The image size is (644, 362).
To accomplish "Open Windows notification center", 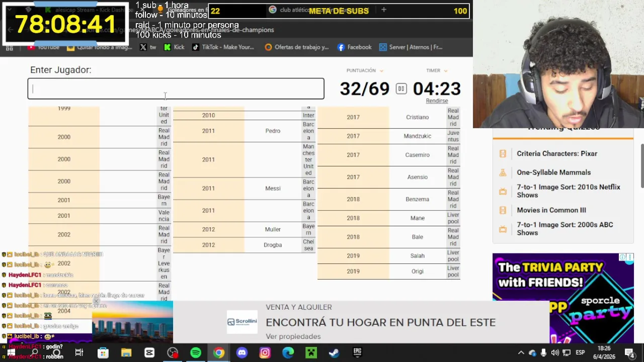I will pyautogui.click(x=629, y=352).
